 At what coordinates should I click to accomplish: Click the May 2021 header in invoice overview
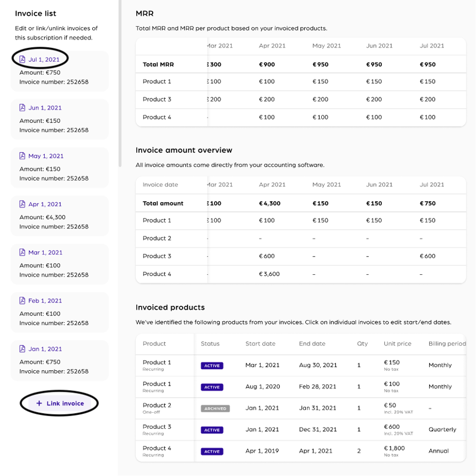pos(326,185)
